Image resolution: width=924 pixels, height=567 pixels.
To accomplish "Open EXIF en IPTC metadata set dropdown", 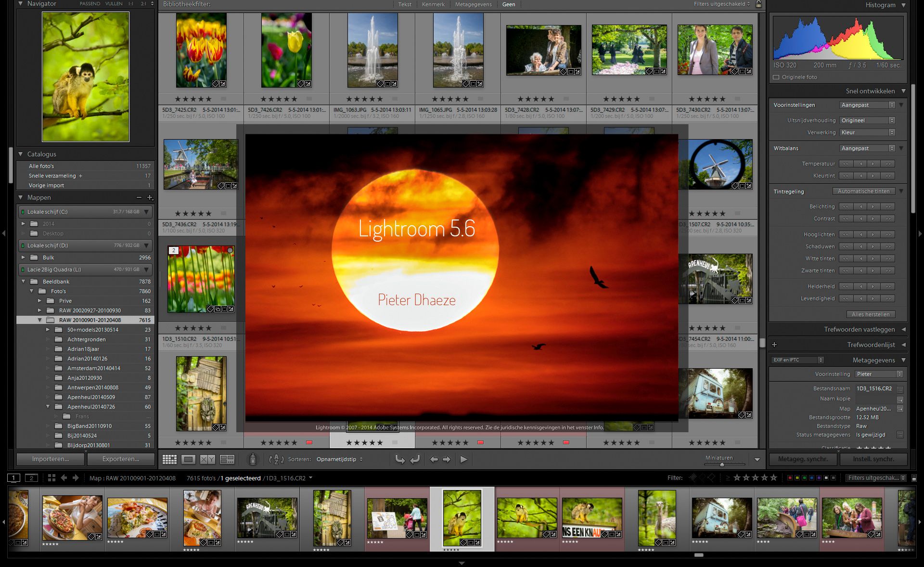I will pyautogui.click(x=797, y=360).
